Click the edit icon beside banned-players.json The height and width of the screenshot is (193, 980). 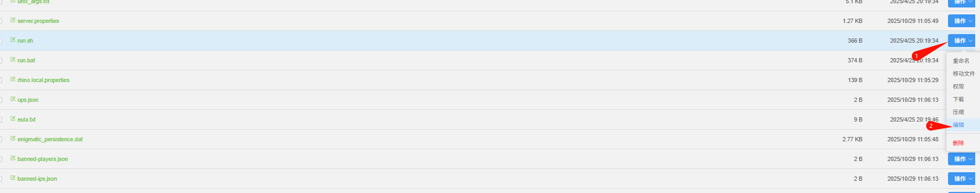click(x=13, y=158)
